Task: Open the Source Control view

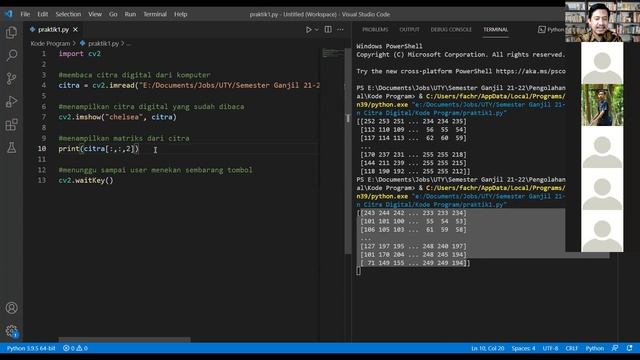Action: pos(11,78)
